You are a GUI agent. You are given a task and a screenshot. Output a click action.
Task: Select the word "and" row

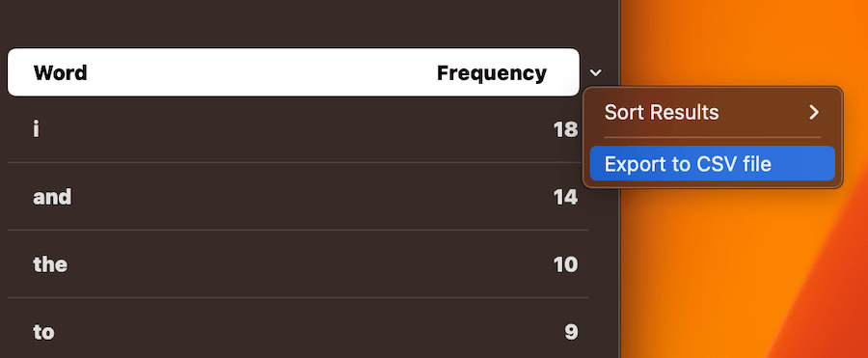tap(298, 197)
